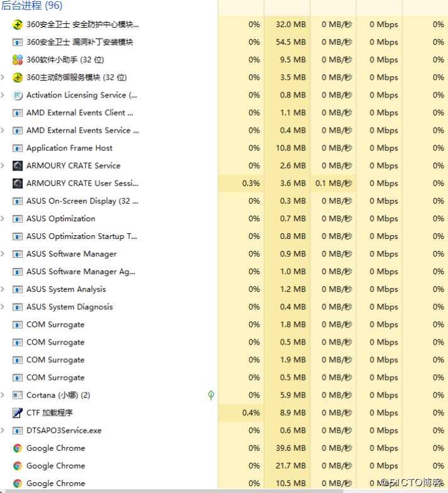
Task: Expand the ASUS System Analysis group
Action: pos(3,289)
